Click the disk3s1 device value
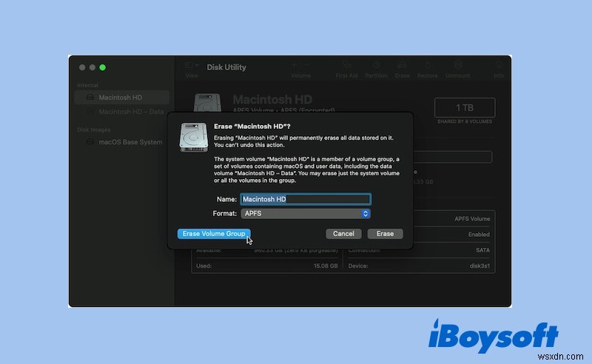Image resolution: width=592 pixels, height=364 pixels. (480, 266)
